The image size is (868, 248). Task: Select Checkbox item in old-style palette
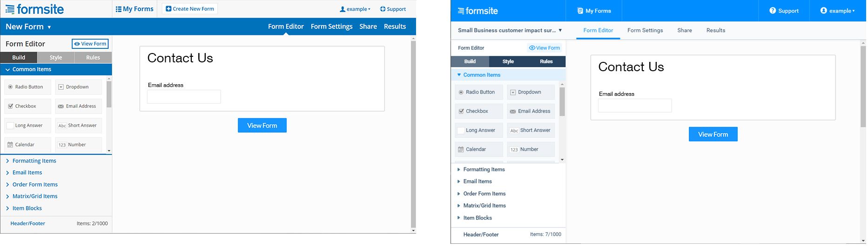(27, 106)
